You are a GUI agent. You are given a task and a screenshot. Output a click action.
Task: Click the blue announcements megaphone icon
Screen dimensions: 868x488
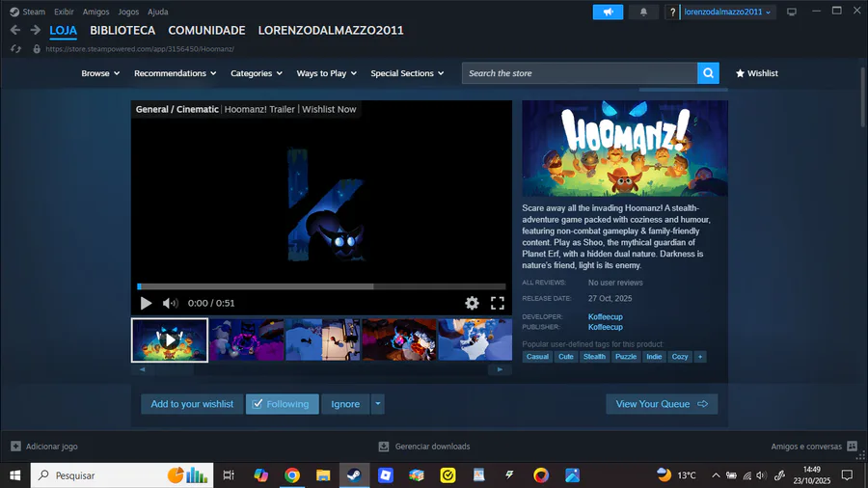[x=608, y=12]
